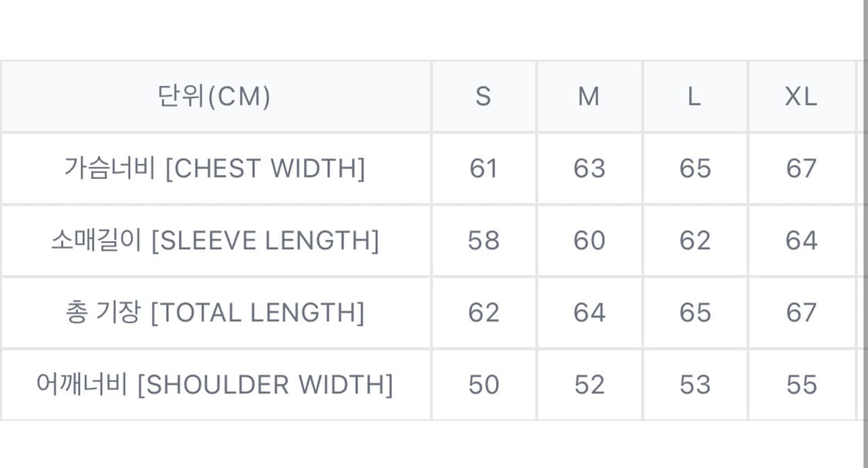
Task: Click total length value 64 for size M
Action: click(589, 312)
